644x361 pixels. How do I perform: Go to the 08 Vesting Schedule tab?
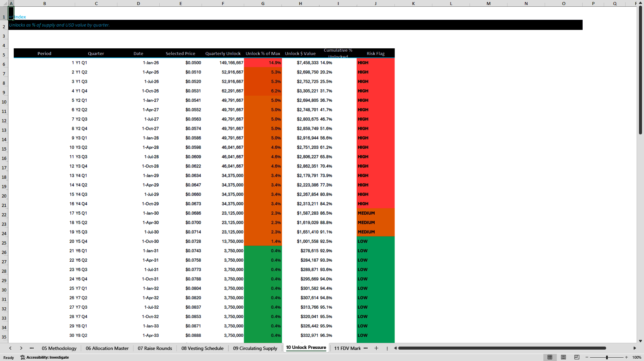[202, 348]
